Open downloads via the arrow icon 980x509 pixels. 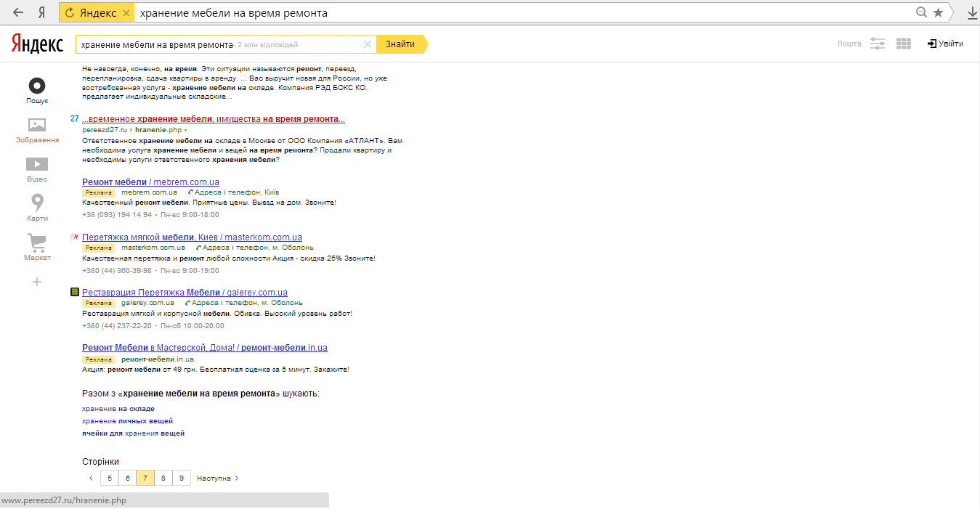click(972, 12)
